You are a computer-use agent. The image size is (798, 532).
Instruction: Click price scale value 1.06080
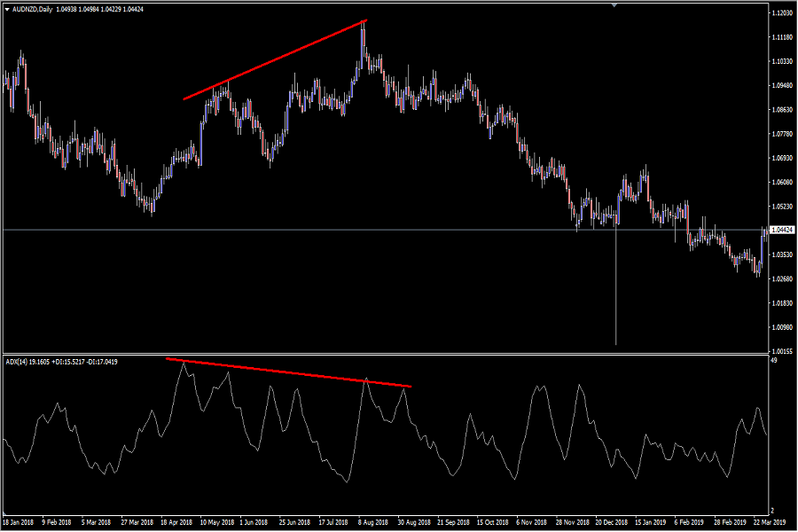pos(782,183)
